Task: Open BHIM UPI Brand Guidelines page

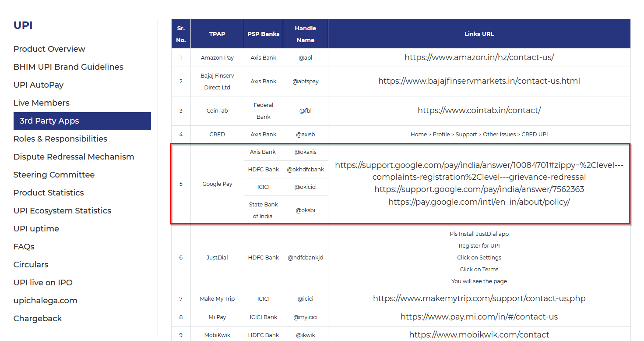Action: (x=68, y=67)
